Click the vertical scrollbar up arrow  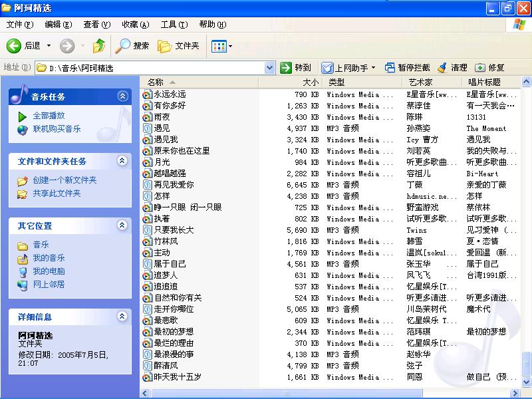(x=526, y=82)
